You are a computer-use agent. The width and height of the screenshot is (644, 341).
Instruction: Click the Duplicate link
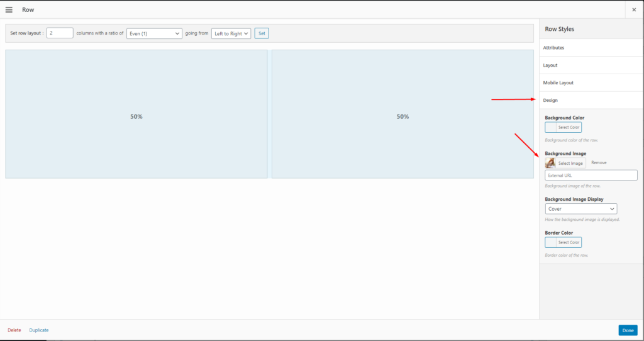tap(39, 330)
